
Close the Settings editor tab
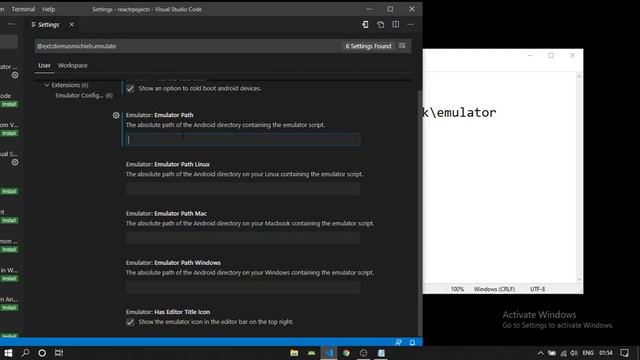pos(71,24)
